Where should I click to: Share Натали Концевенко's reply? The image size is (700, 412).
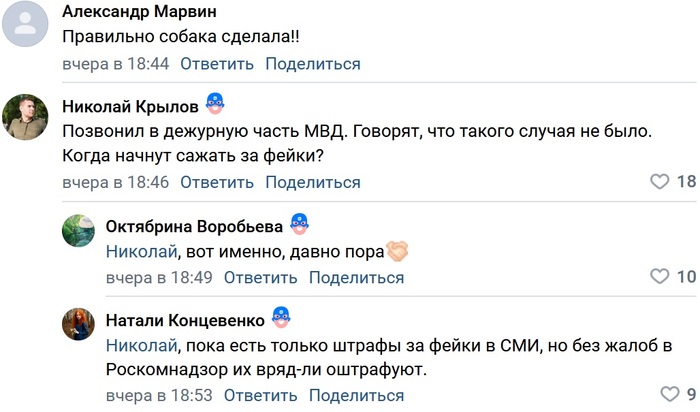(x=357, y=395)
